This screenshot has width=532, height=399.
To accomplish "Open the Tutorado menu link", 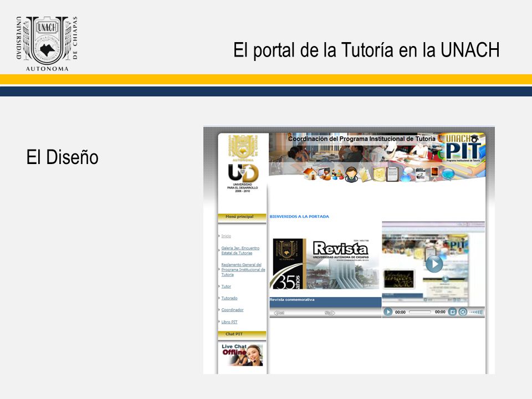I will click(229, 298).
